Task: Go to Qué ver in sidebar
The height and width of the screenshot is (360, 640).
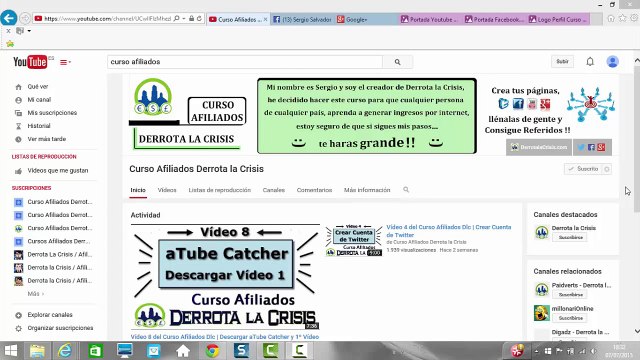Action: [x=38, y=87]
